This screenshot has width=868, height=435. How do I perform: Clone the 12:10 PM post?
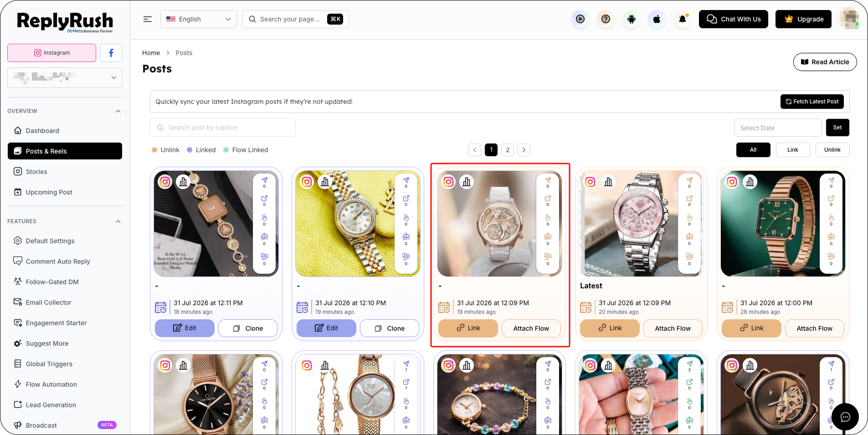click(390, 328)
